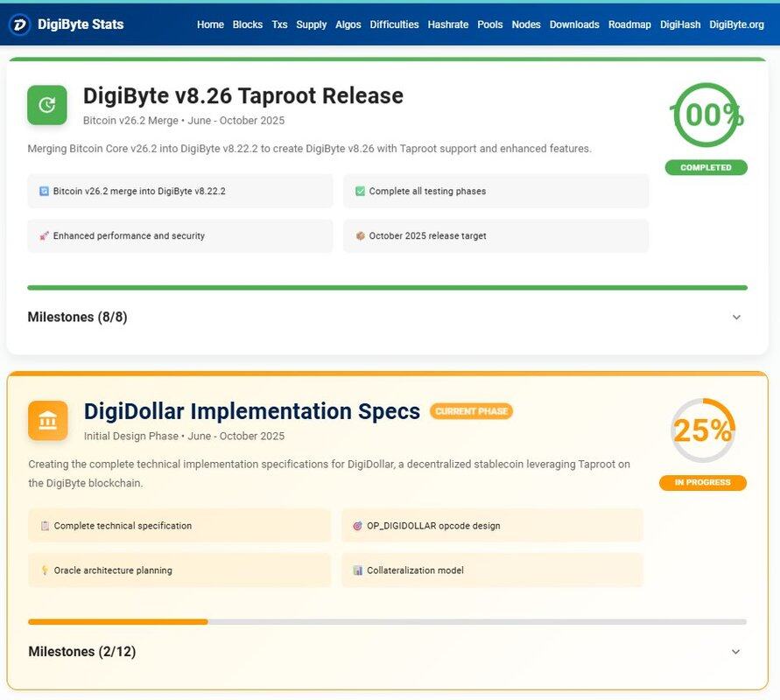Click the lightbulb icon beside Oracle architecture planning

pyautogui.click(x=45, y=570)
